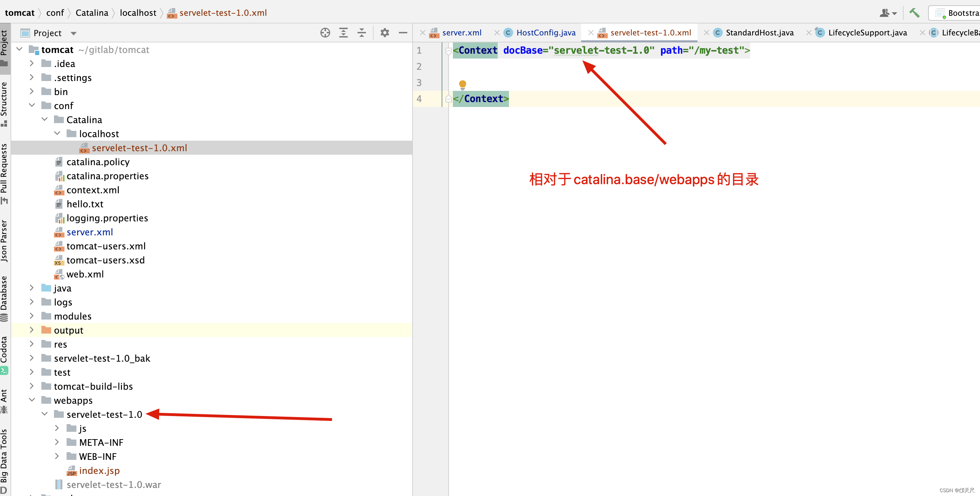
Task: Switch to the StandardHost.java tab
Action: pyautogui.click(x=759, y=33)
